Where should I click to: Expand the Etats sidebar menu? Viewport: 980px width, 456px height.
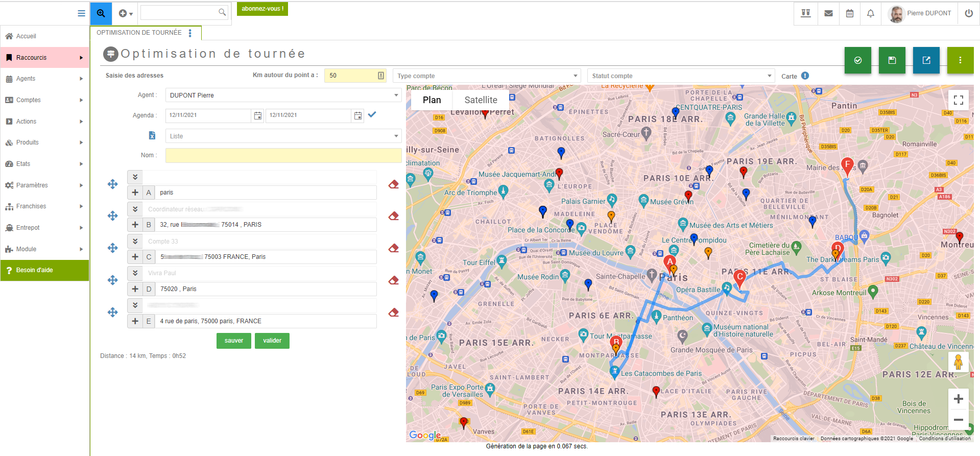44,164
